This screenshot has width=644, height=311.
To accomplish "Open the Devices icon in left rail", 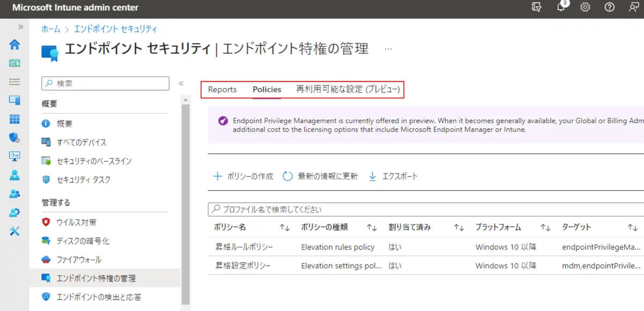I will (x=14, y=100).
